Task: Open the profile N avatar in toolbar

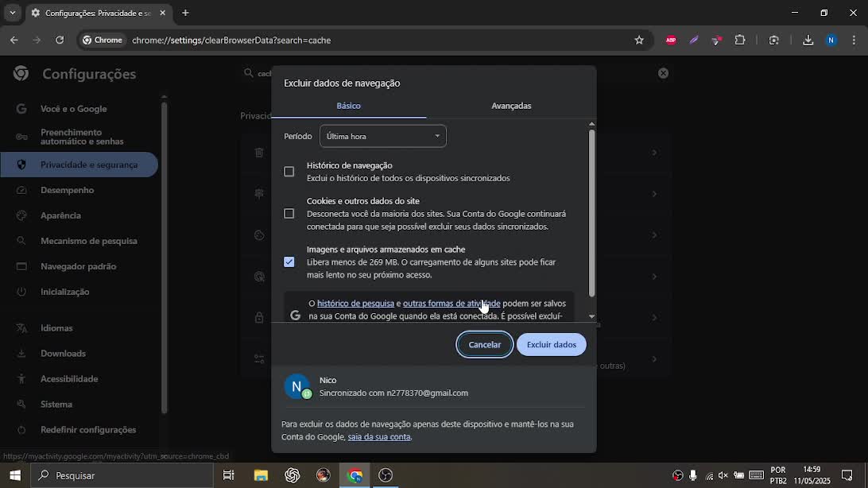Action: tap(831, 40)
